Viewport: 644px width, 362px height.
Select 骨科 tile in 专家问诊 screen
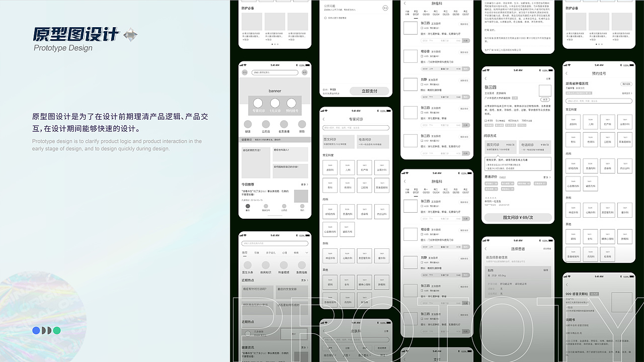(x=330, y=185)
